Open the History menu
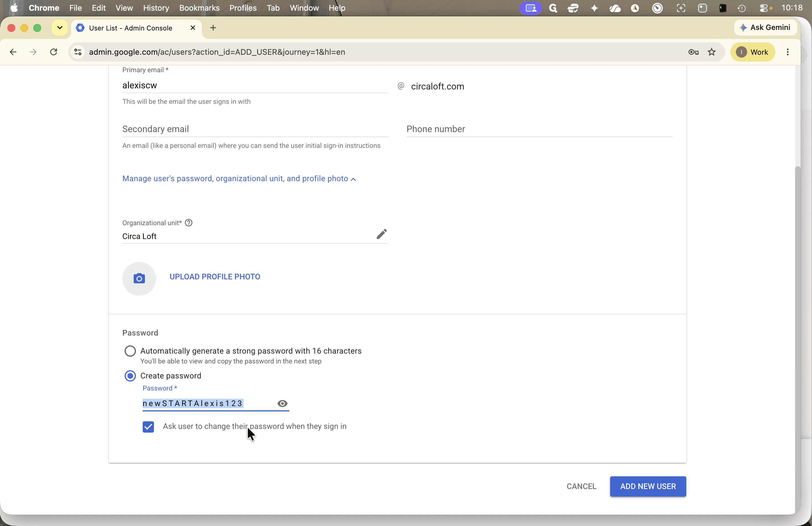The image size is (812, 526). 156,8
